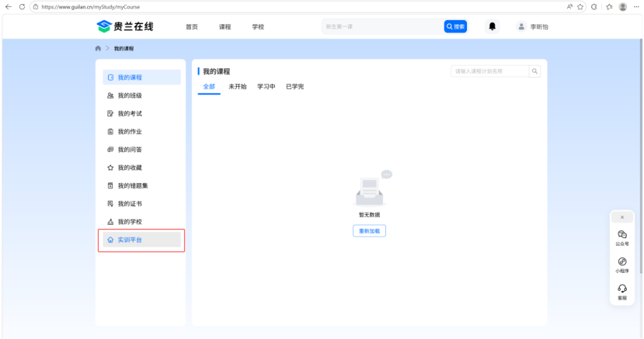Reload the page with the browser refresh icon
Screen dimensions: 644x339
point(23,6)
